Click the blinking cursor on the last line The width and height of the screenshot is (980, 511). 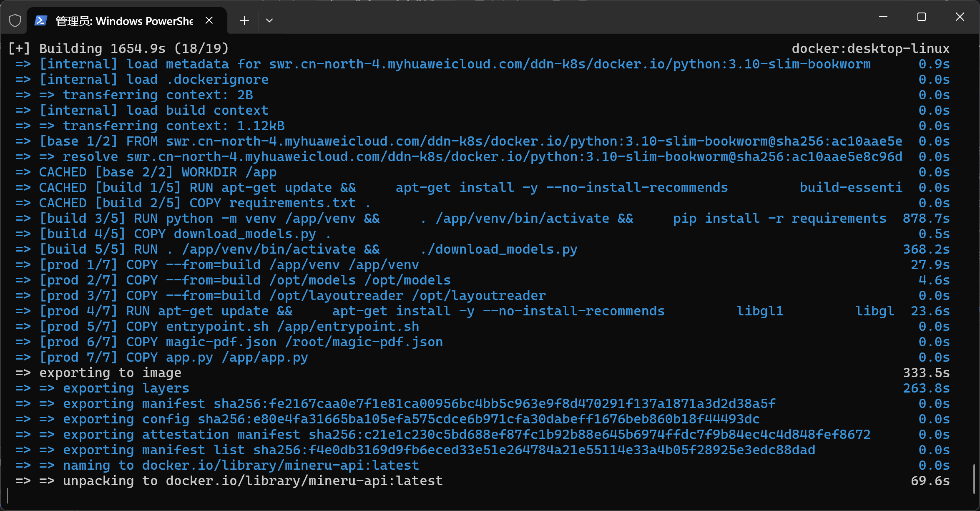point(8,496)
